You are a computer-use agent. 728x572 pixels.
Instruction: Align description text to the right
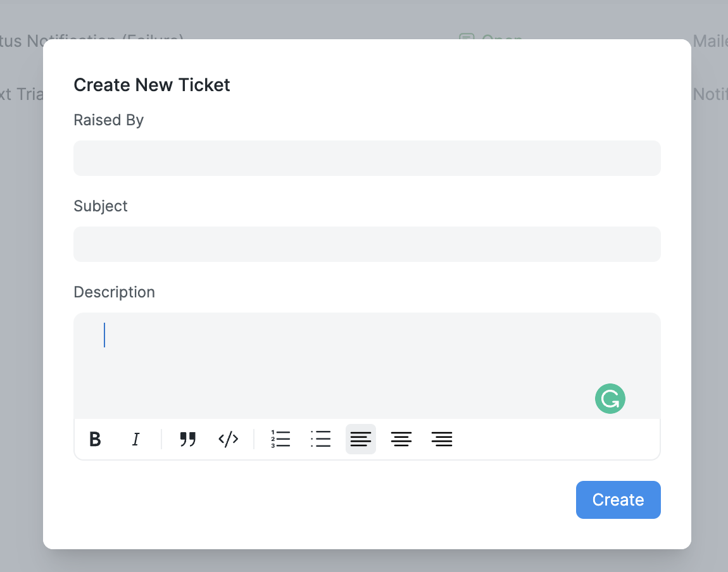click(442, 438)
